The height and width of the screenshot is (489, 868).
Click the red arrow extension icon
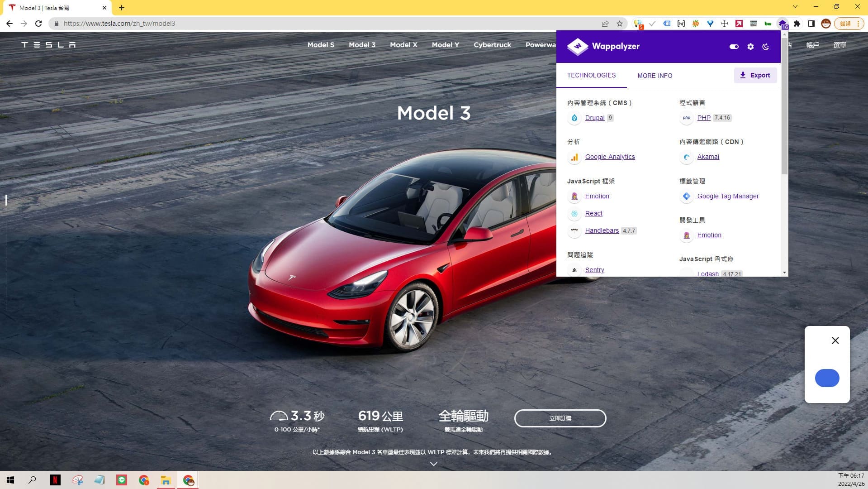pos(739,24)
